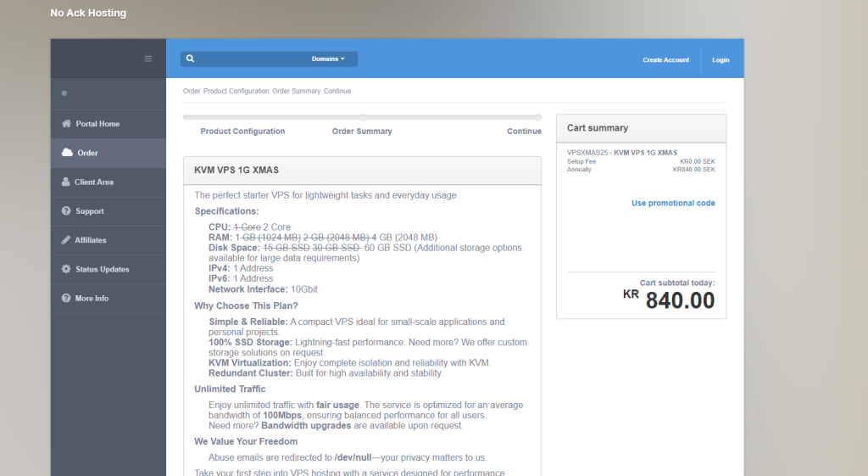868x476 pixels.
Task: Select the Product Configuration progress step
Action: pos(242,132)
